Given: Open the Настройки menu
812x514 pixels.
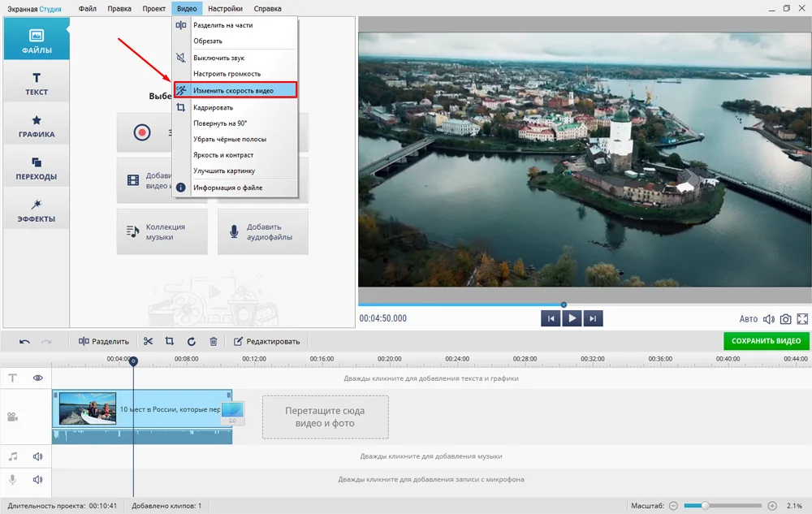Looking at the screenshot, I should coord(225,8).
